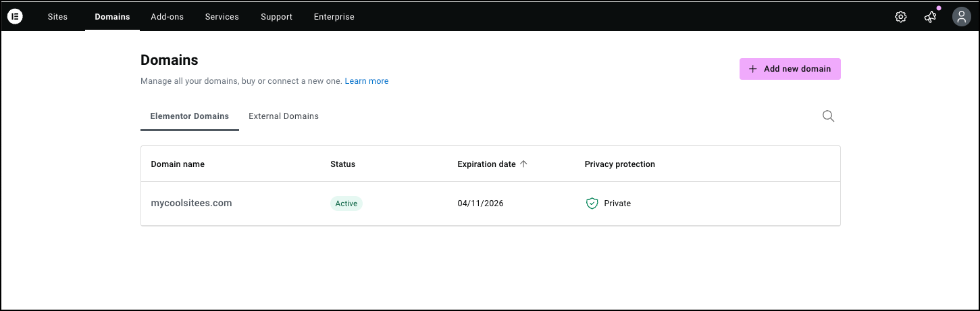Open the mycoolsitees.com domain entry
The width and height of the screenshot is (980, 311).
coord(191,204)
